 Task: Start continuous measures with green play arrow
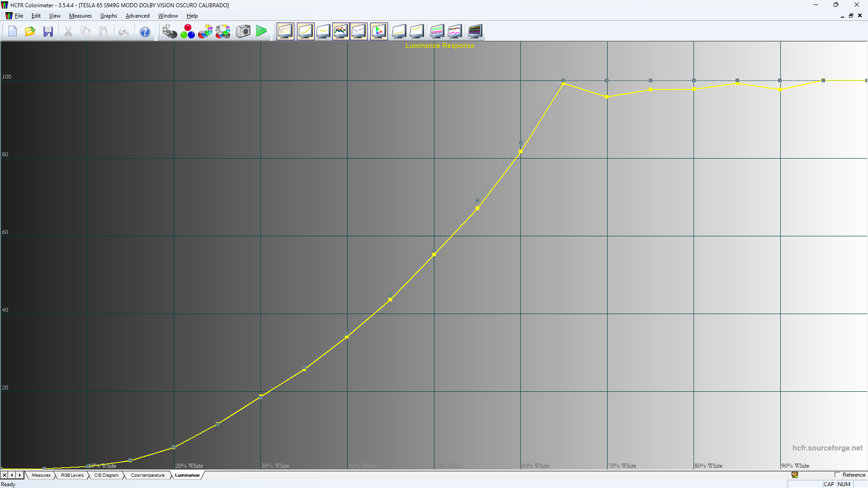261,32
